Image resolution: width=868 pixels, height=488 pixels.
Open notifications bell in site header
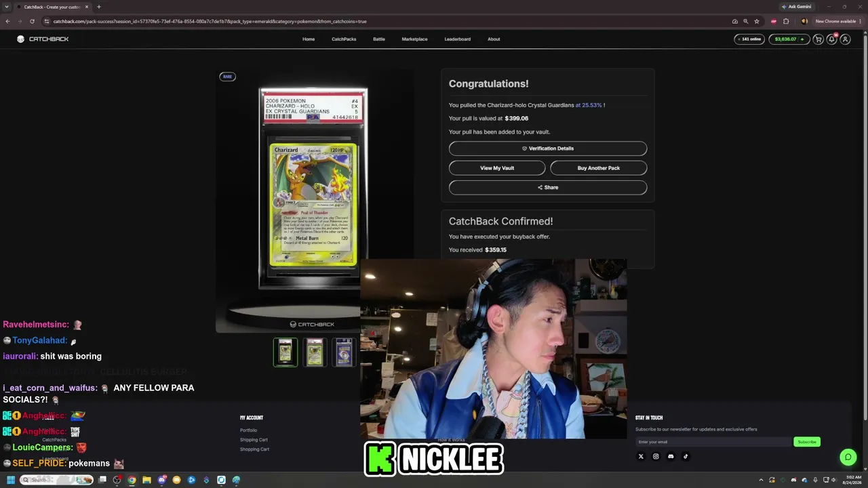(832, 39)
